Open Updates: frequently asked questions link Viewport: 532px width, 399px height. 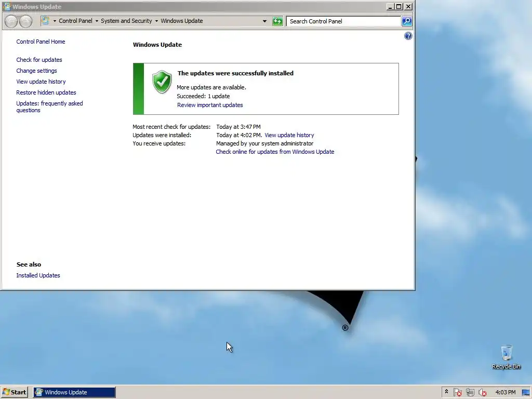[x=49, y=107]
